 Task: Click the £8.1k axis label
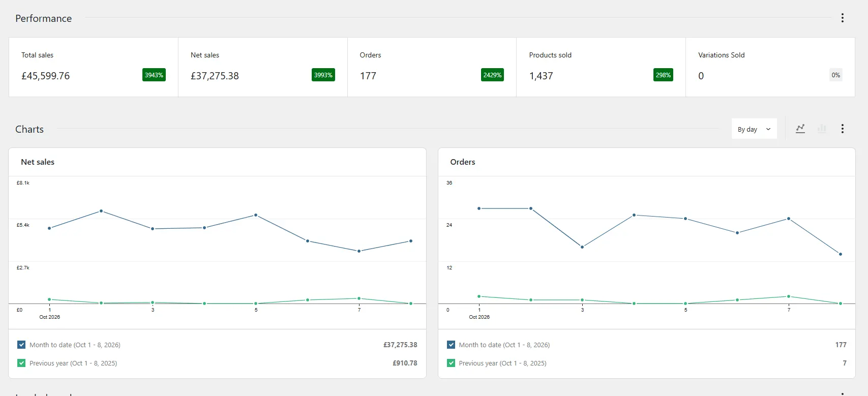pos(23,183)
